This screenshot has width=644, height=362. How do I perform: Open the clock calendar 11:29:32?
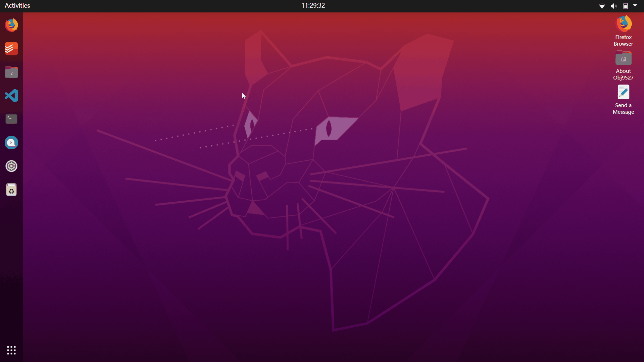313,6
